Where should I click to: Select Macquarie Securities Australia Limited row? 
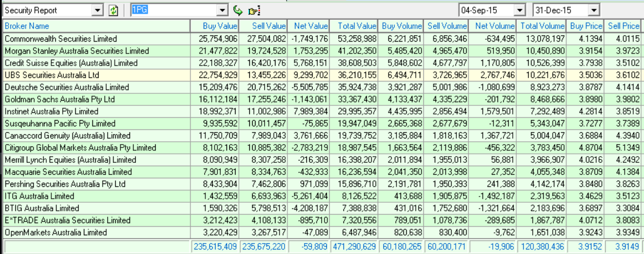[x=322, y=172]
